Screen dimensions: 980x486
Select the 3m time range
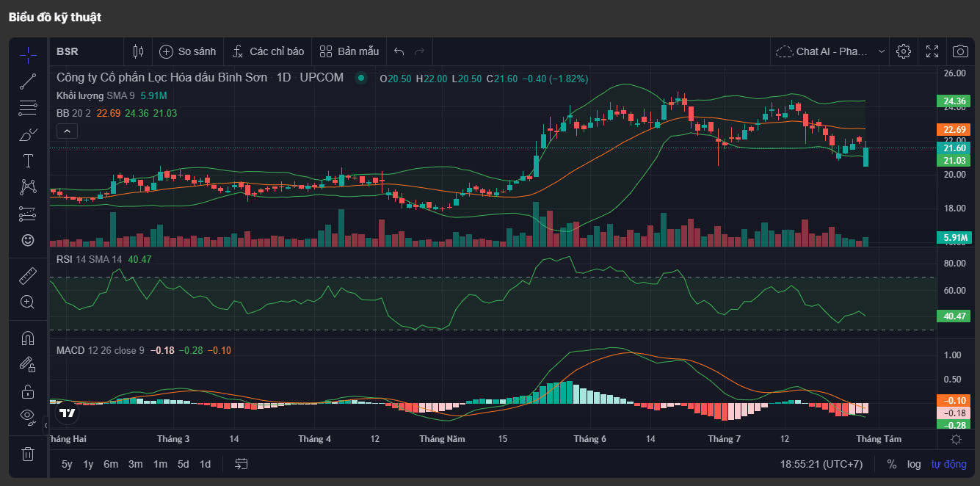[x=135, y=464]
